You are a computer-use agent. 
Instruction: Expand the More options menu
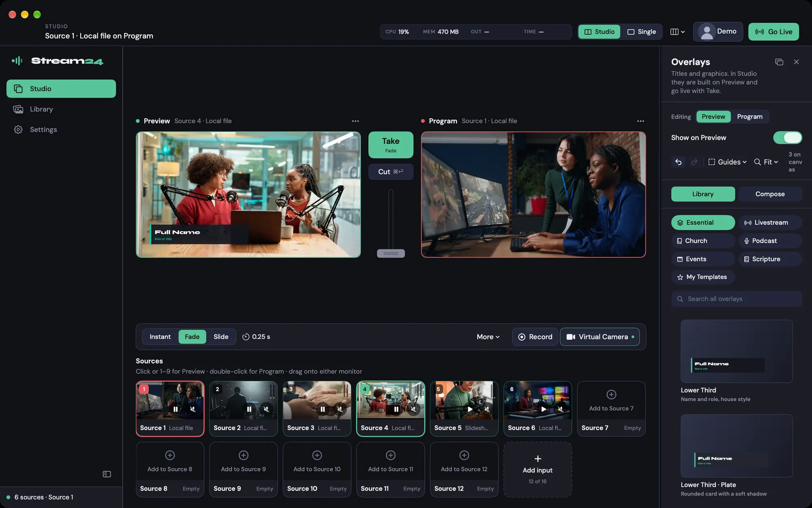click(488, 336)
